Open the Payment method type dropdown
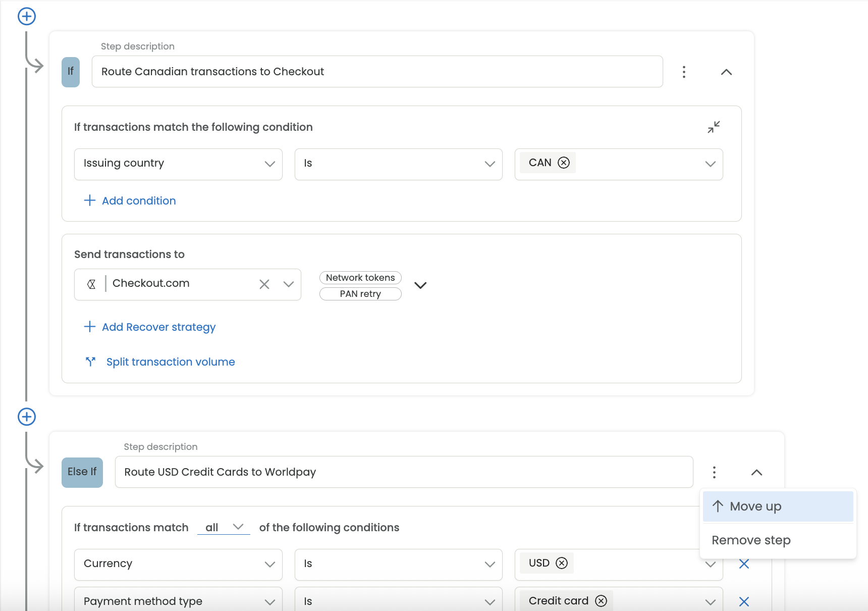The height and width of the screenshot is (611, 868). (x=178, y=599)
